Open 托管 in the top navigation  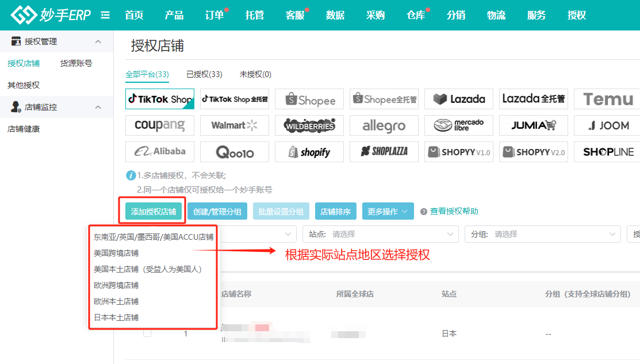coord(255,15)
